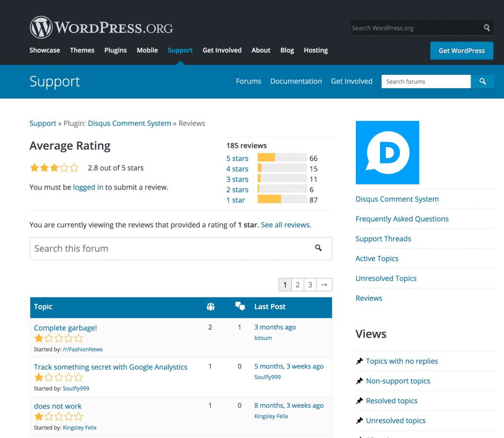This screenshot has width=504, height=438.
Task: Click the Support breadcrumb link
Action: point(43,124)
